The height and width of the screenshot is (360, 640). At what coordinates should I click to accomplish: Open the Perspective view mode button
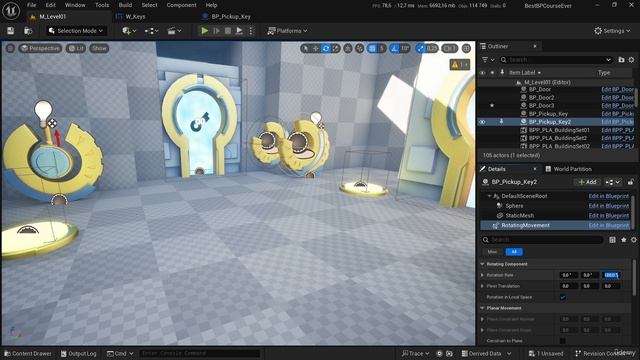(x=40, y=48)
